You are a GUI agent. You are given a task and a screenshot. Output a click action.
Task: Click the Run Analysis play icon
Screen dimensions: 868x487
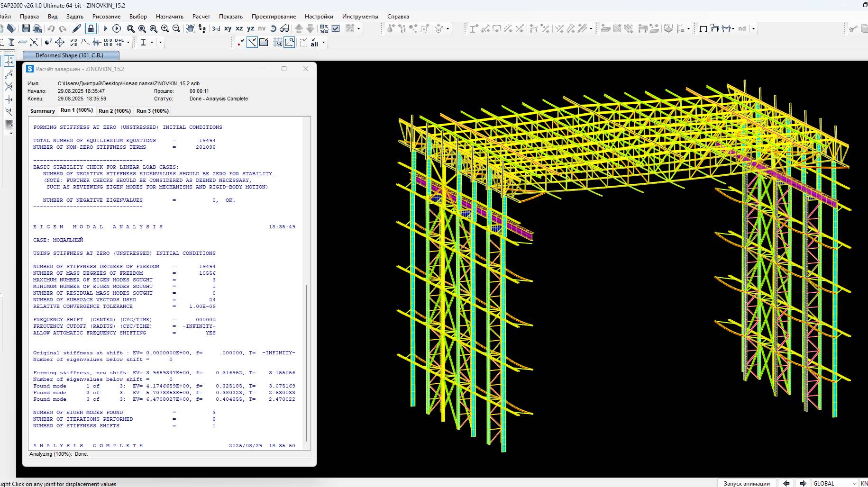pyautogui.click(x=105, y=29)
